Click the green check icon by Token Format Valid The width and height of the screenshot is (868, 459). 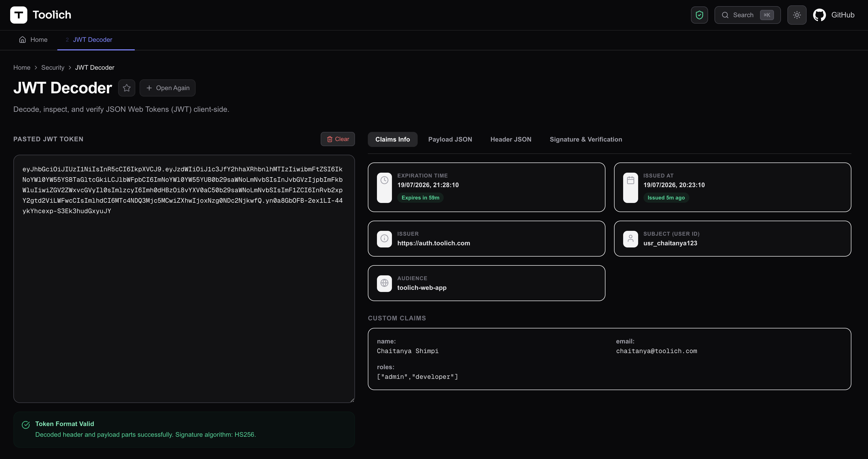coord(26,425)
